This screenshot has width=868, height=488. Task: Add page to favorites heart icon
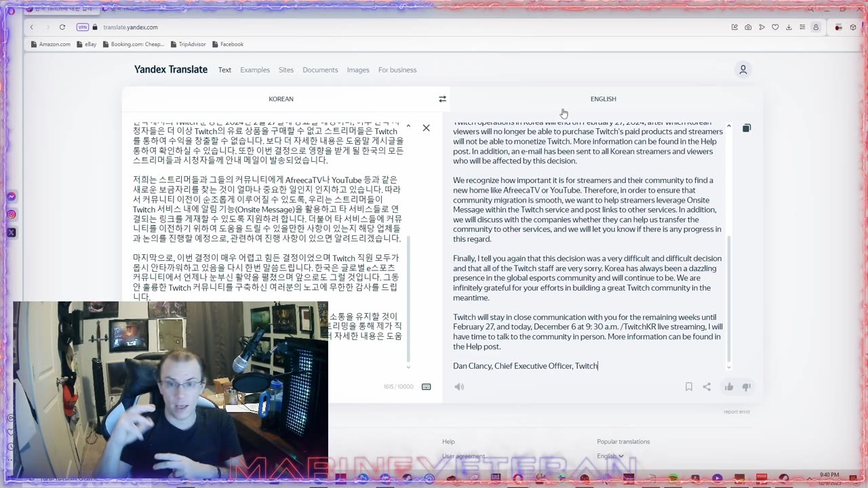click(775, 27)
